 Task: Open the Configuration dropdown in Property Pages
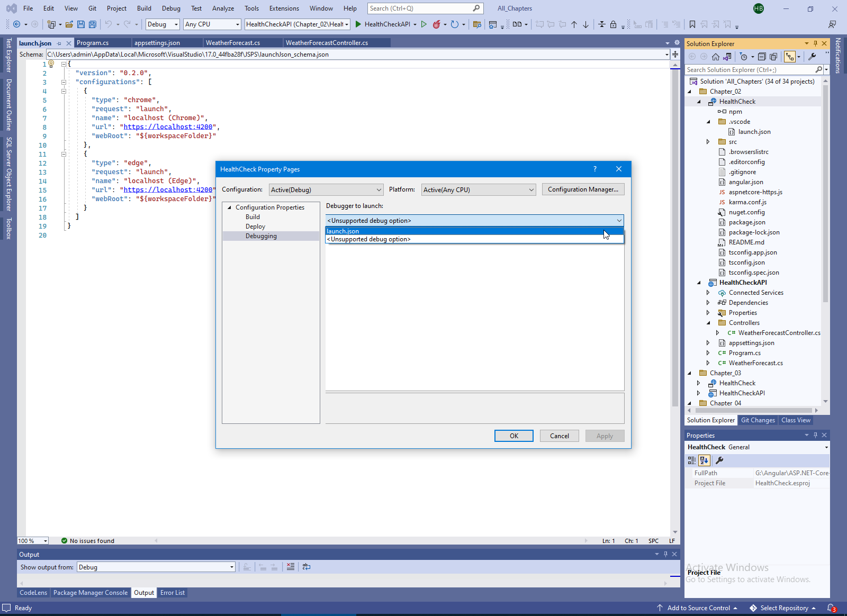tap(326, 189)
